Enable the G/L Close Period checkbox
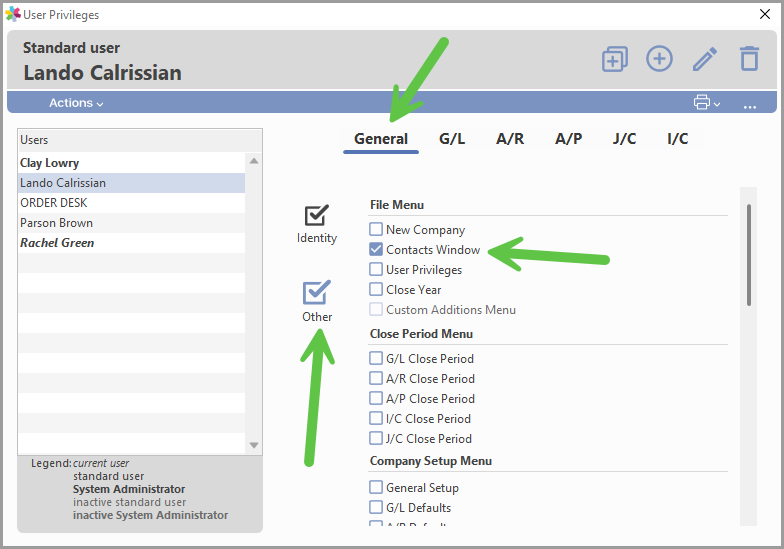 tap(376, 358)
